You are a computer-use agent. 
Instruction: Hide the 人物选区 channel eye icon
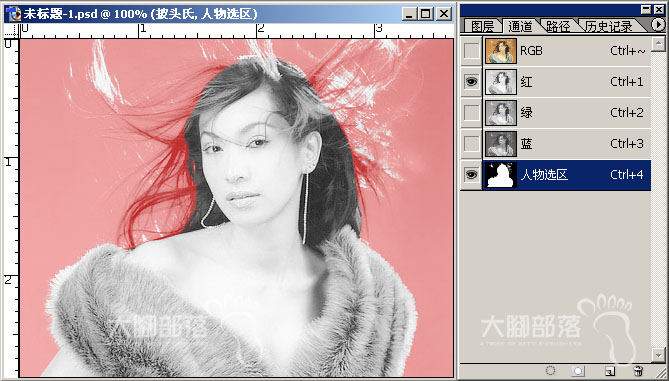pos(471,175)
